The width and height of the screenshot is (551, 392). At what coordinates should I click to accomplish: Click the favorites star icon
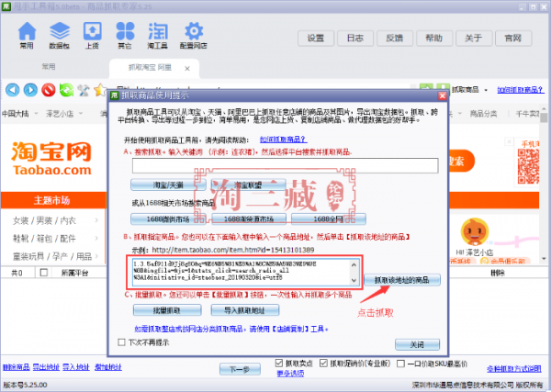tap(100, 90)
